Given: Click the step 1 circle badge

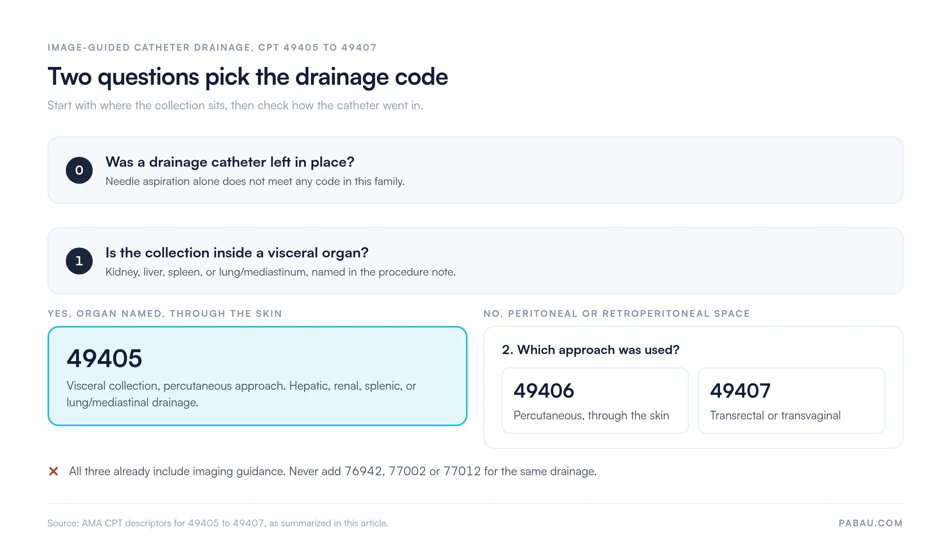Looking at the screenshot, I should pos(79,261).
